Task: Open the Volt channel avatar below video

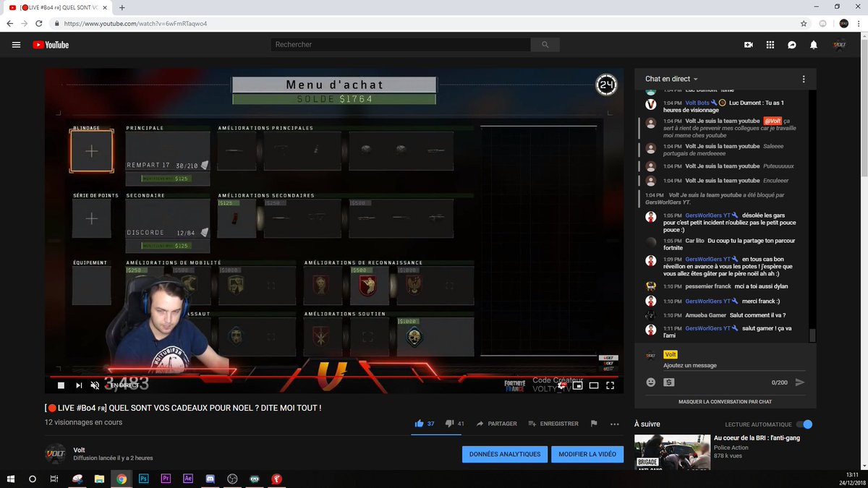Action: (x=56, y=453)
